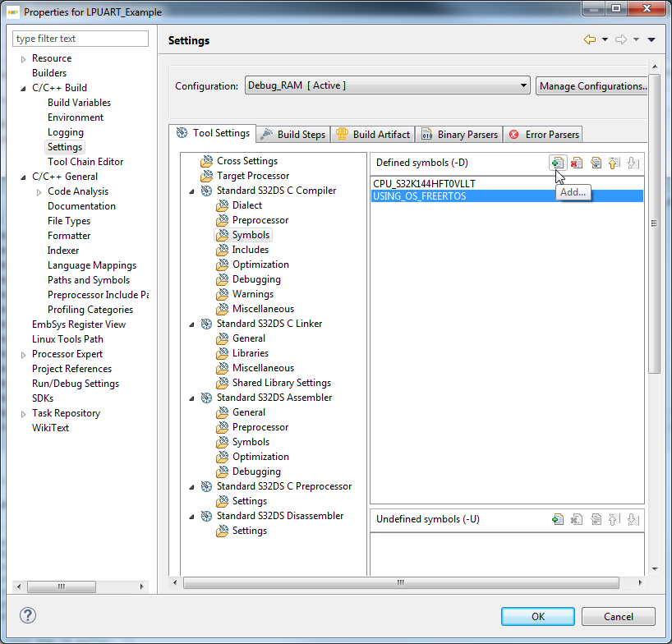The width and height of the screenshot is (672, 644).
Task: Open Includes under C Compiler
Action: tap(251, 250)
